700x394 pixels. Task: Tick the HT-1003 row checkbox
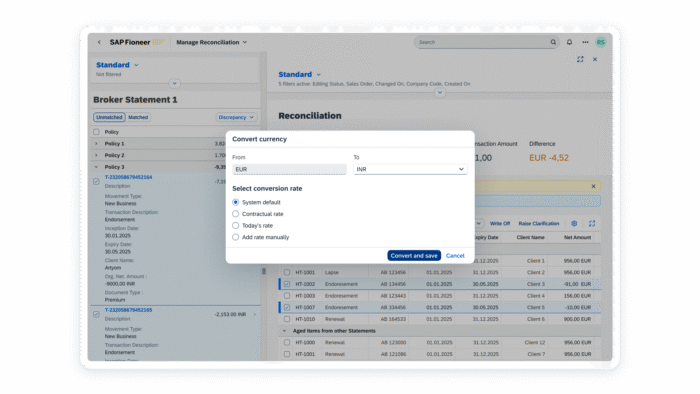point(287,295)
